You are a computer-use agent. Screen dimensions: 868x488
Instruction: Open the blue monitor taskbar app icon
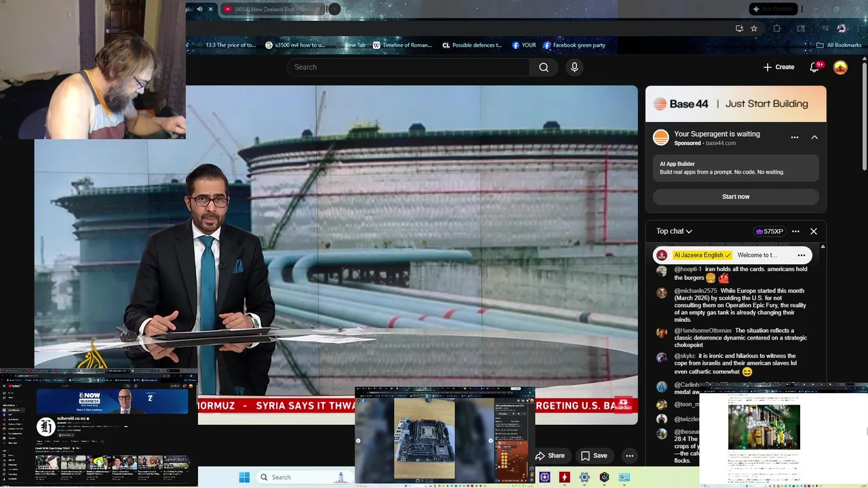coord(624,477)
